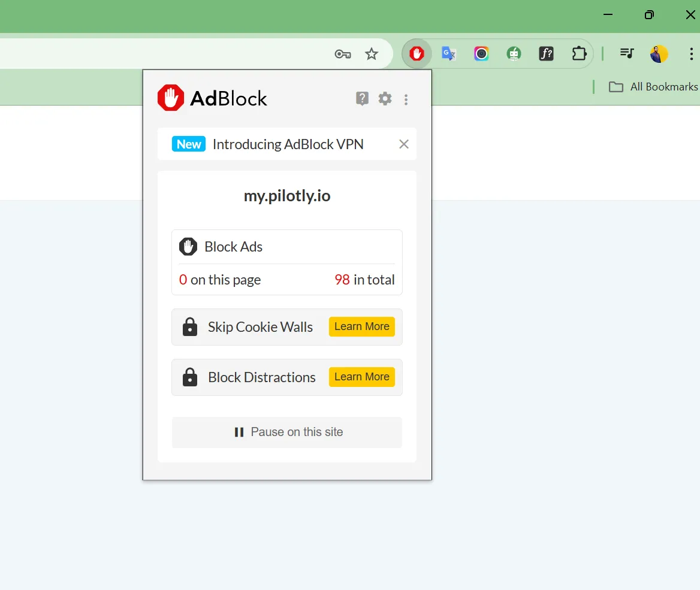Open AdBlock help question-mark icon
700x590 pixels.
[362, 99]
